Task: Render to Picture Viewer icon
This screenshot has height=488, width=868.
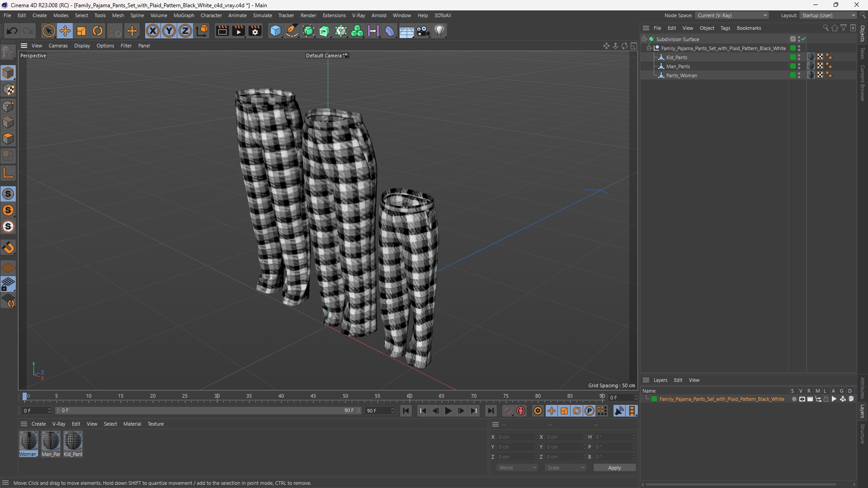Action: coord(239,31)
